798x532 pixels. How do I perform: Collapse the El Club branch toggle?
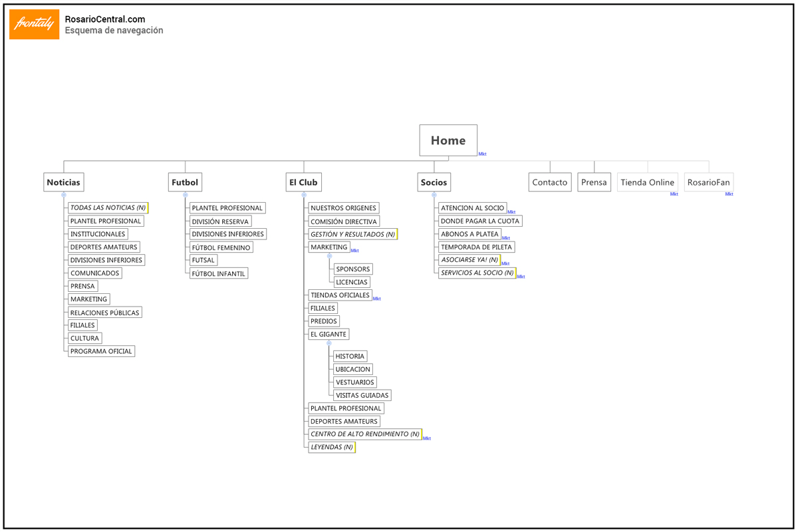coord(304,195)
